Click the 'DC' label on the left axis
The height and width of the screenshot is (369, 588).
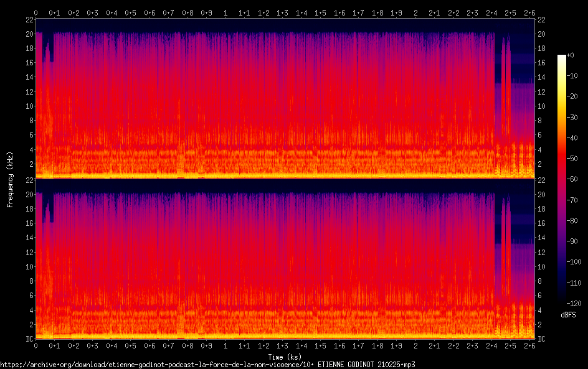coord(29,339)
